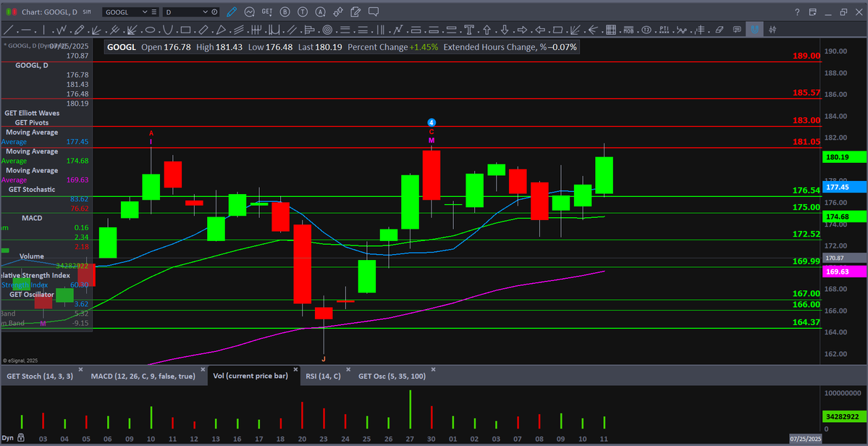Close the MACD tab
The image size is (868, 446).
click(x=203, y=369)
